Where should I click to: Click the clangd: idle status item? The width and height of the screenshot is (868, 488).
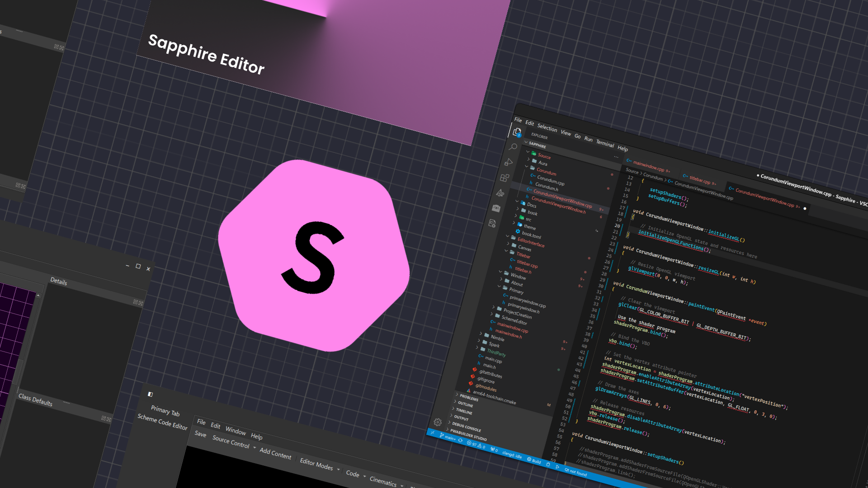[x=512, y=455]
